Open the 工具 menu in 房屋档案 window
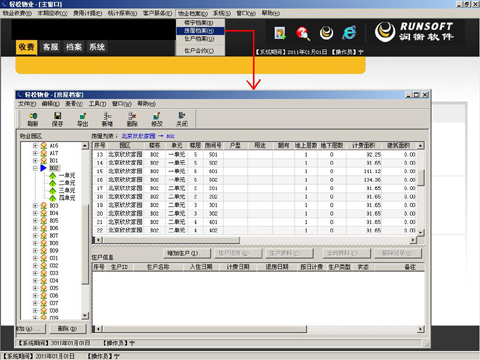Viewport: 480px width, 360px height. tap(97, 104)
